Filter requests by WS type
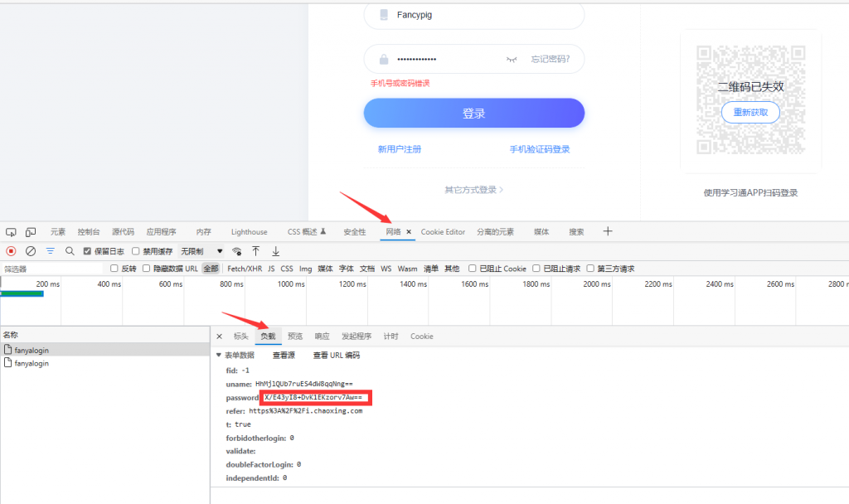This screenshot has height=504, width=849. [386, 269]
